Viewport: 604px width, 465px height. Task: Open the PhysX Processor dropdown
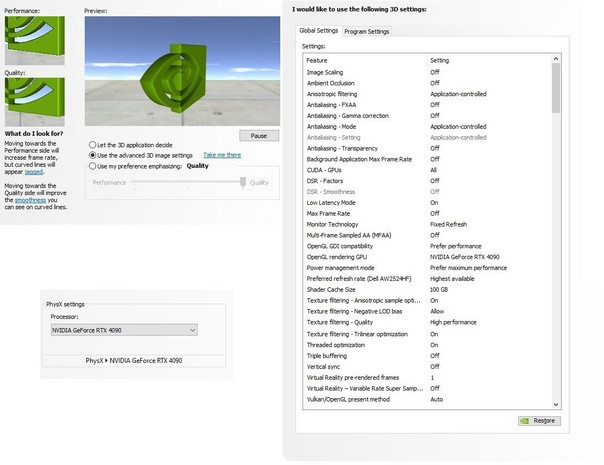(x=124, y=330)
